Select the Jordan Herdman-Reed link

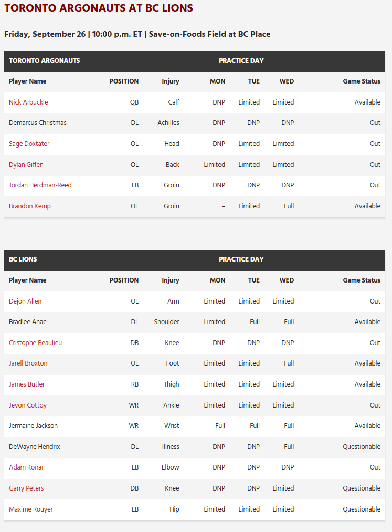[x=40, y=185]
